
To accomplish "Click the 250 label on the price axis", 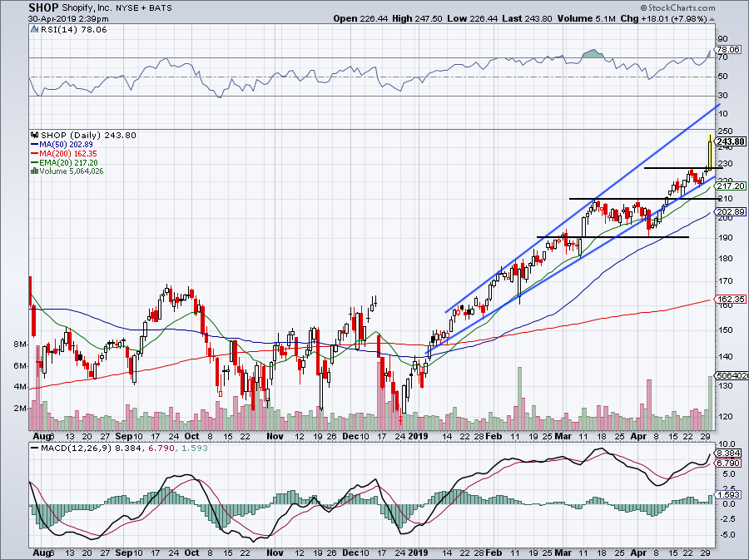I will (x=725, y=131).
